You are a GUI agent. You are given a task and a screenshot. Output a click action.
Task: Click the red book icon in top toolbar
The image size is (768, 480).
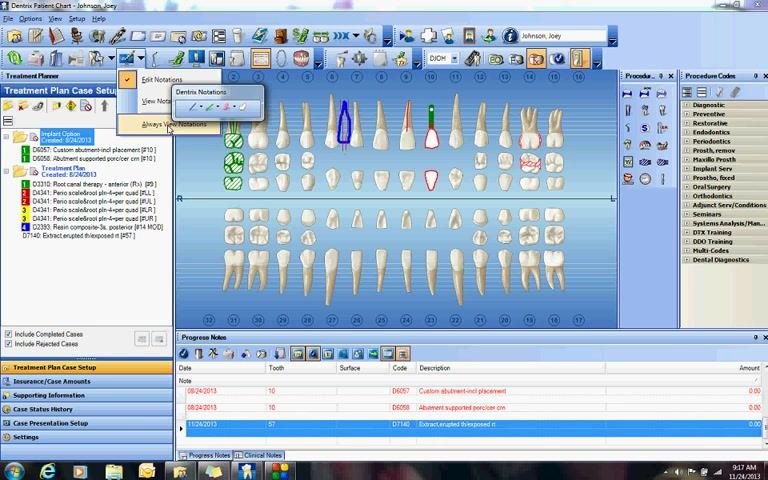click(56, 36)
